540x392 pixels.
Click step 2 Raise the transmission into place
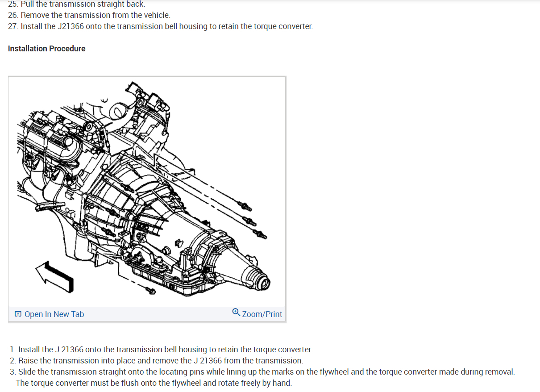pos(156,361)
